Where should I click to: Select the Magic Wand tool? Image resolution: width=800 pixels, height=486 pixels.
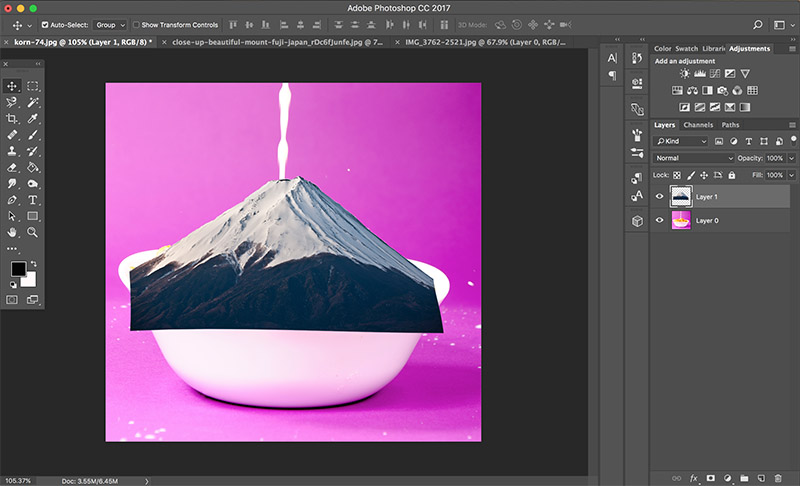(x=33, y=102)
